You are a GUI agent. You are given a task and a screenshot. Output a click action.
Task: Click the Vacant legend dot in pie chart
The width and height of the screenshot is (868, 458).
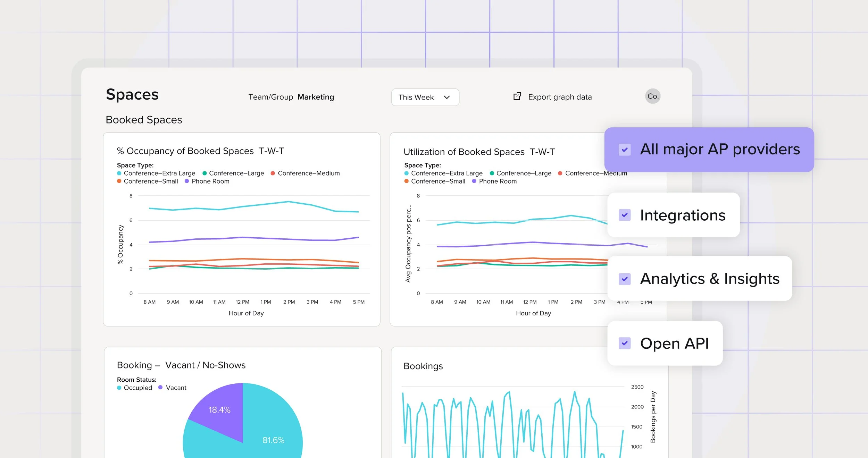pos(160,388)
